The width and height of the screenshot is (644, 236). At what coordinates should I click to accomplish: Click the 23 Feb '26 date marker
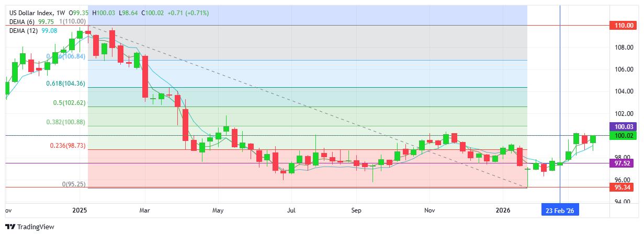click(560, 211)
